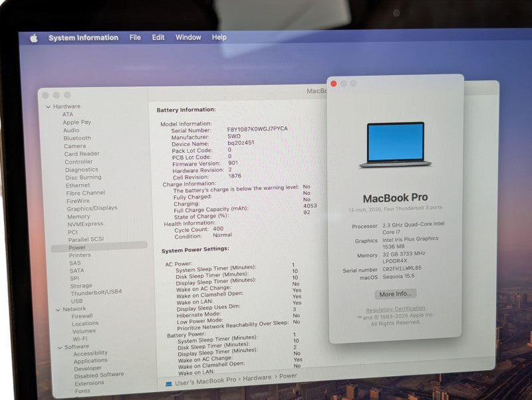Select Wi-Fi in the sidebar
The width and height of the screenshot is (532, 400).
[x=80, y=339]
